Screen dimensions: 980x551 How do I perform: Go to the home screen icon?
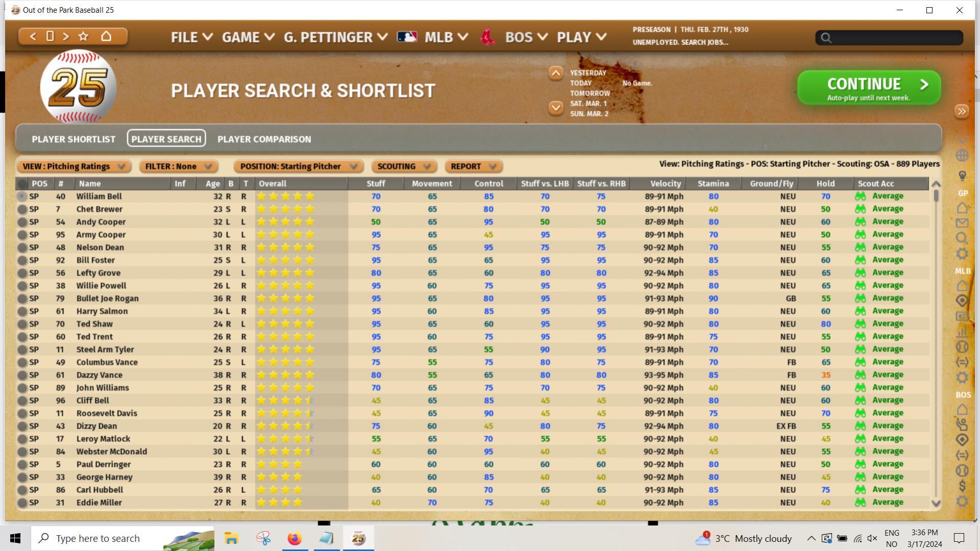point(106,36)
